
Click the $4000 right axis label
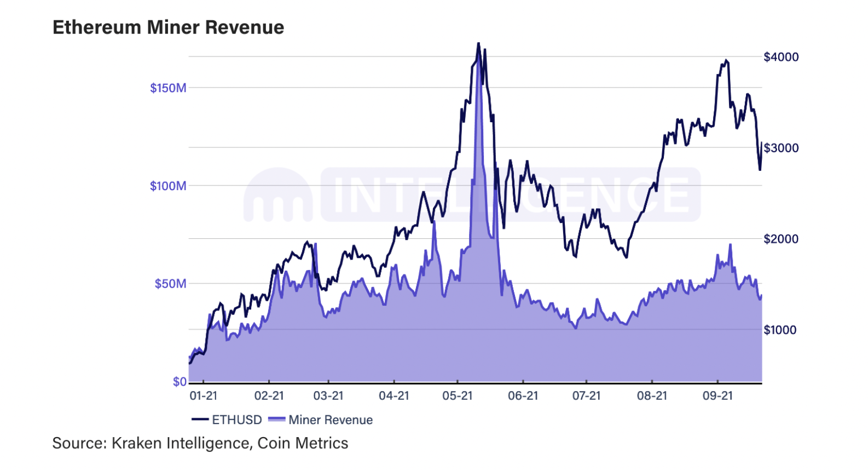[x=781, y=57]
